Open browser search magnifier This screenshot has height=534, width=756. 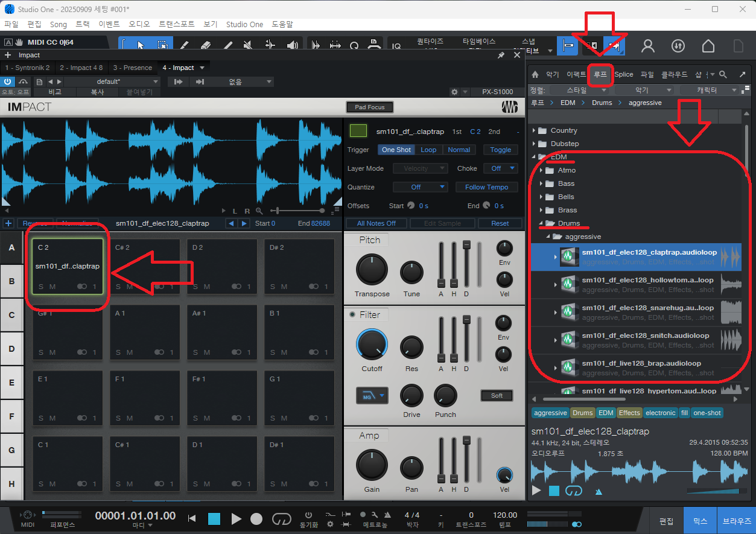(x=723, y=74)
